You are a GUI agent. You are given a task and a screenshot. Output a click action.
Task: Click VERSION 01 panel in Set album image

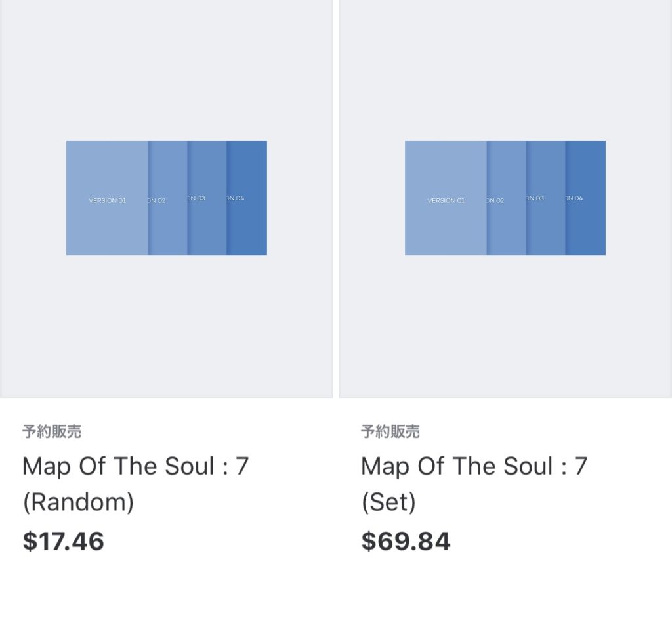point(446,198)
